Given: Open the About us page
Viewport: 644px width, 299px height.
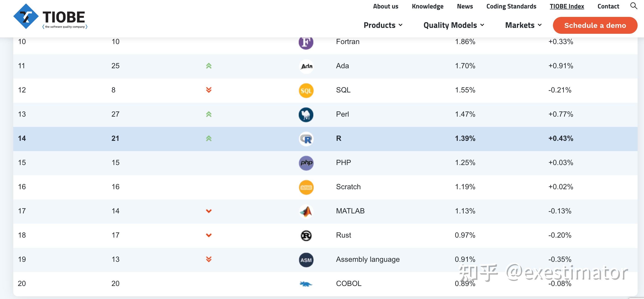Looking at the screenshot, I should (385, 6).
